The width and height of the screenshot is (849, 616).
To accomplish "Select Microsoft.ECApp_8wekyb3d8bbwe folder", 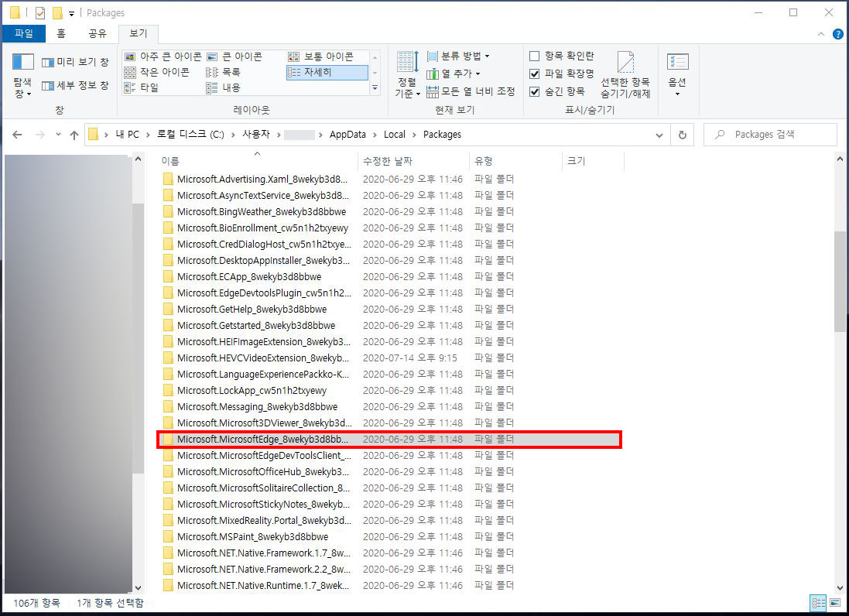I will click(x=249, y=277).
